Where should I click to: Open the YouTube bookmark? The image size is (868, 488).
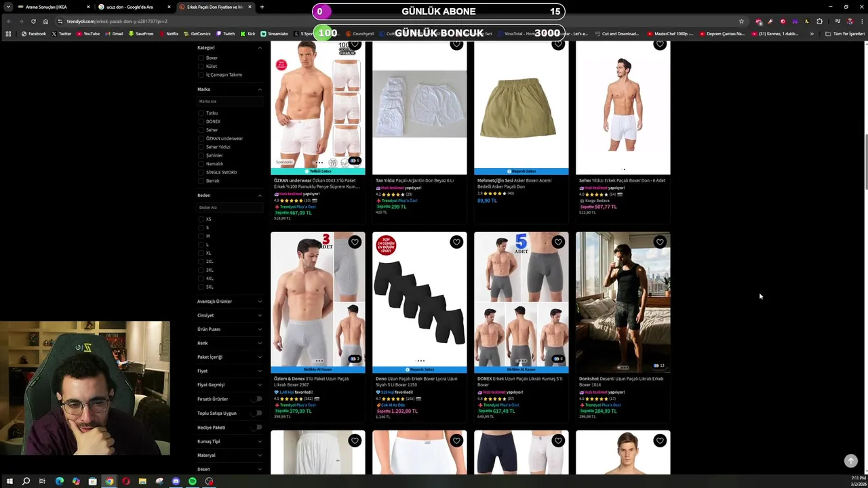tap(88, 34)
